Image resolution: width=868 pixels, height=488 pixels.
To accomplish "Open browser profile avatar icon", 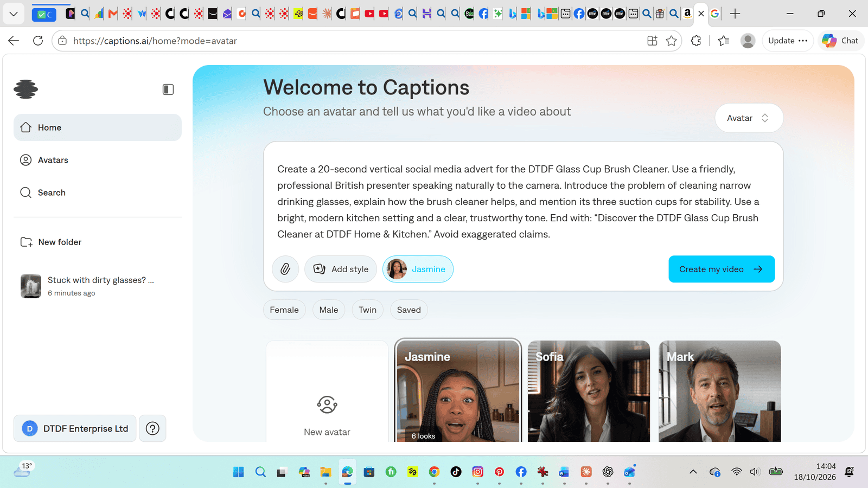I will [x=748, y=41].
